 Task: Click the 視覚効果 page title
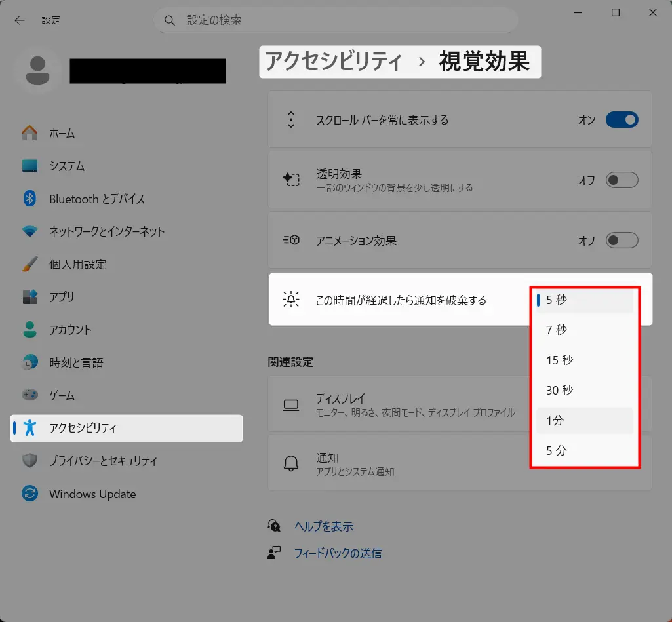[x=484, y=61]
